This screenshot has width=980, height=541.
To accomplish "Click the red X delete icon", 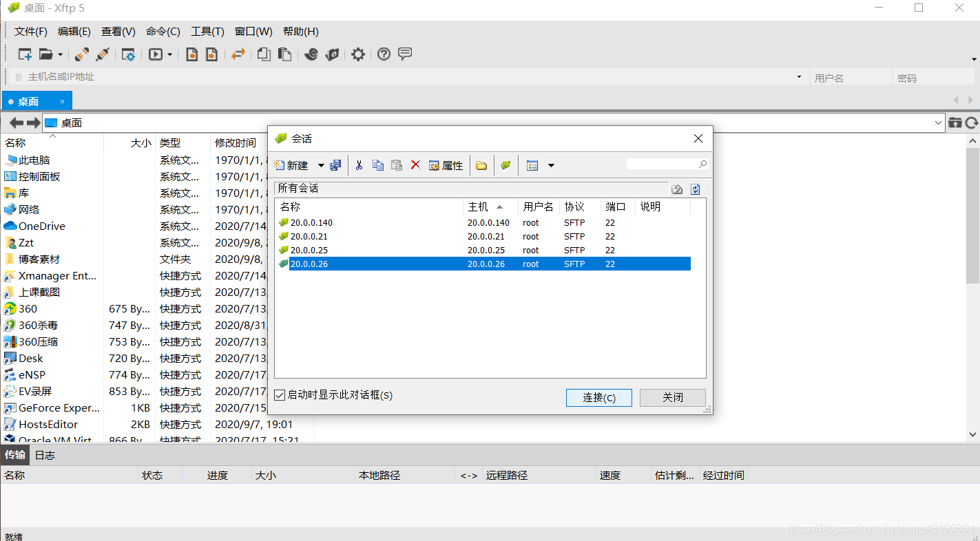I will [415, 165].
